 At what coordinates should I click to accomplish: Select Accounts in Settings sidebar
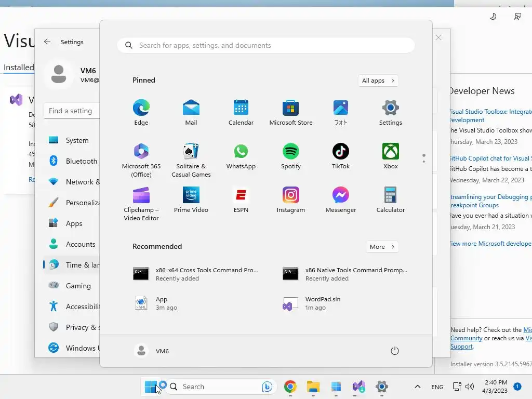coord(71,244)
